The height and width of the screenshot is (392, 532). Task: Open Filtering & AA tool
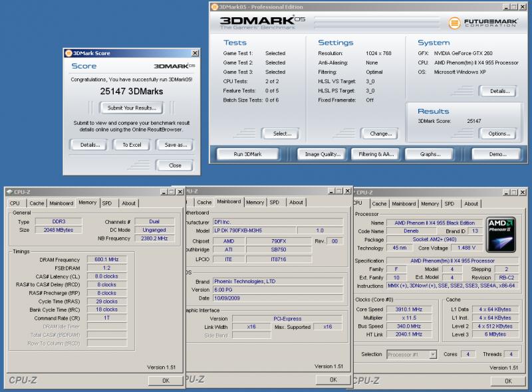click(376, 154)
